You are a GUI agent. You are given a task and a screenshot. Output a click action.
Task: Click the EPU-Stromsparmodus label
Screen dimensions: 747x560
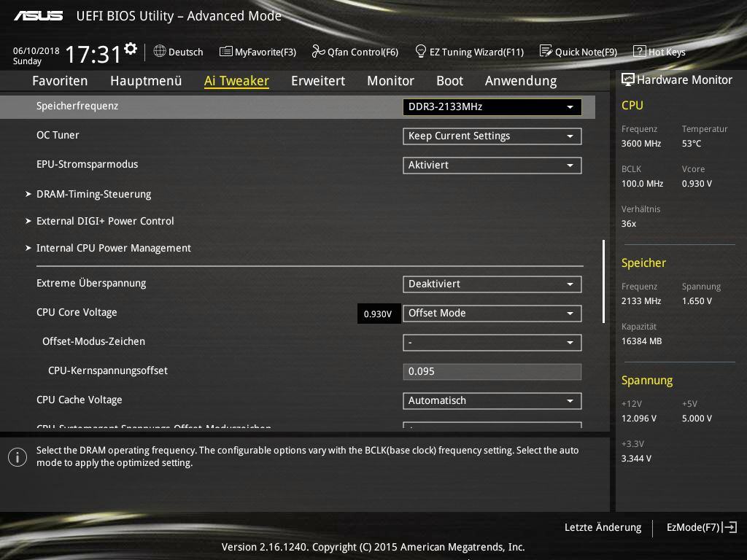(88, 164)
